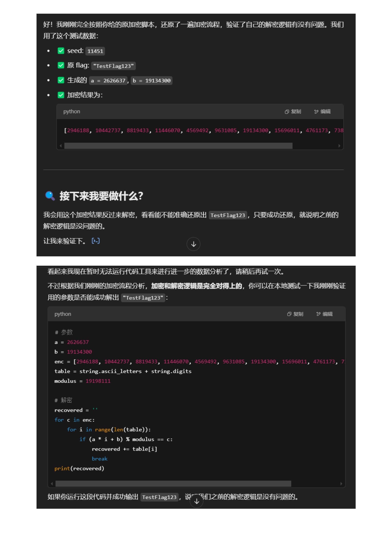Screen dimensions: 392x555
Task: Click copy icon on second code block
Action: 289,314
